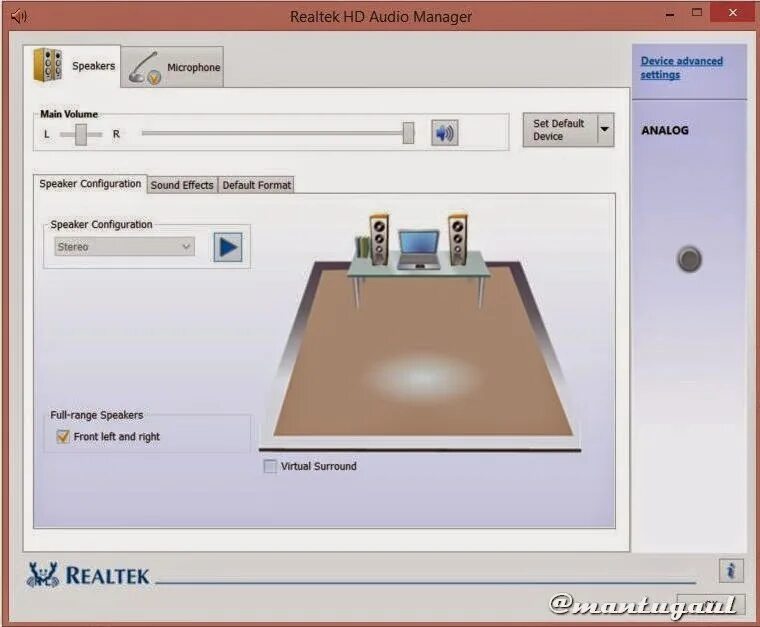Click the laptop on the desk
Screen dimensions: 760x627
point(419,249)
